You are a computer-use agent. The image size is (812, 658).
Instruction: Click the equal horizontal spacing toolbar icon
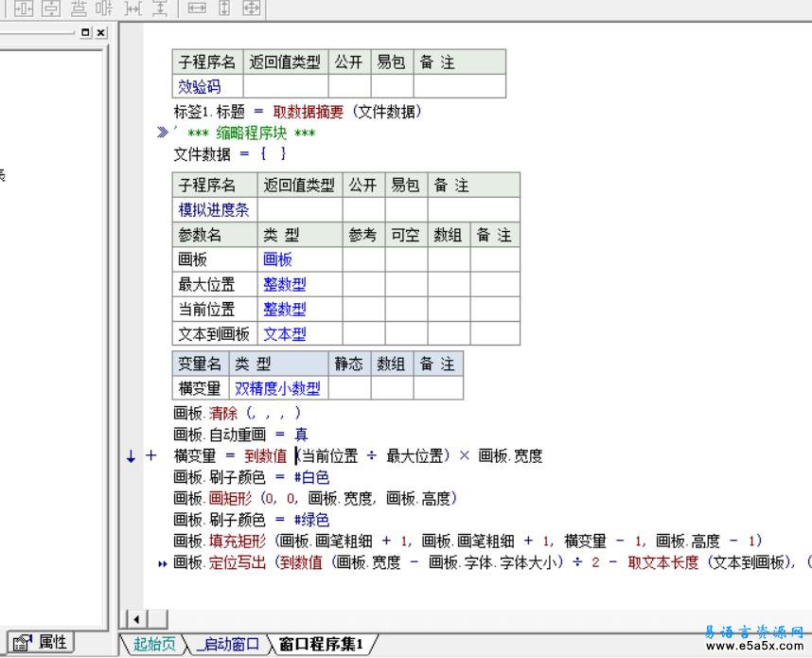click(x=133, y=8)
